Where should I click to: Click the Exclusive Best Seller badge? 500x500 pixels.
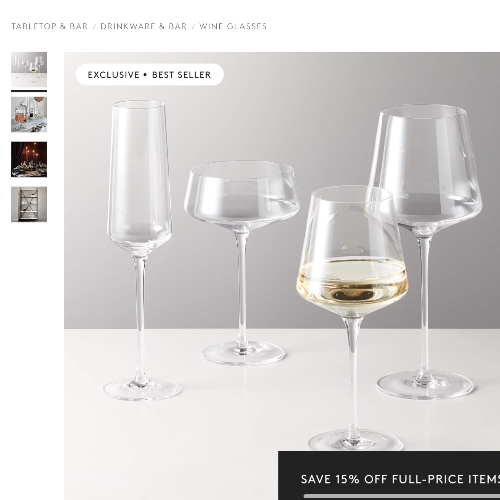(x=150, y=75)
